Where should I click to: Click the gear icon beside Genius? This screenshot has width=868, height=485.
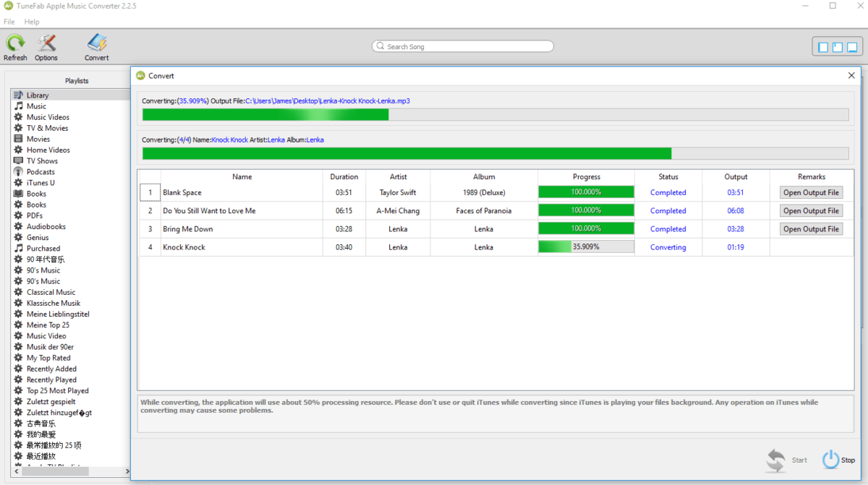(x=19, y=237)
